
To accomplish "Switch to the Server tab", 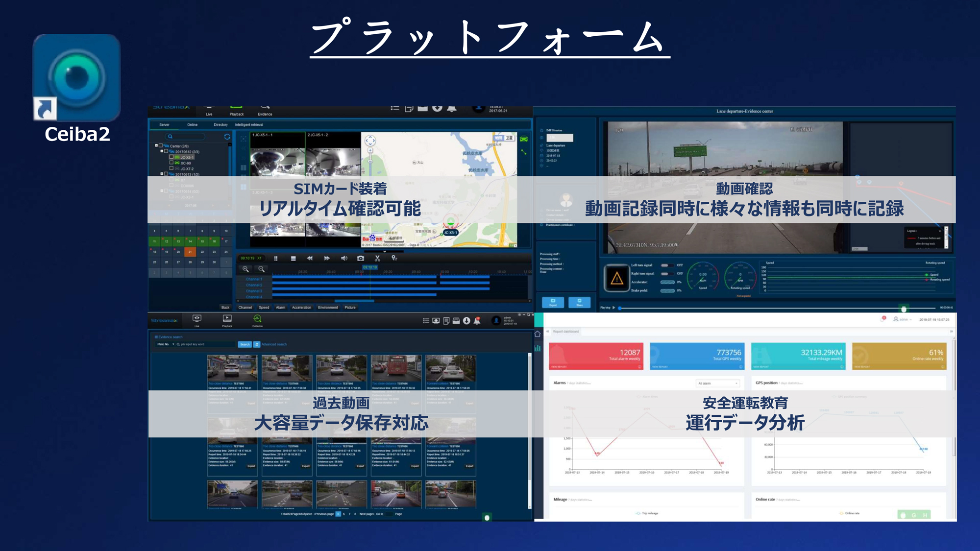I will coord(164,125).
